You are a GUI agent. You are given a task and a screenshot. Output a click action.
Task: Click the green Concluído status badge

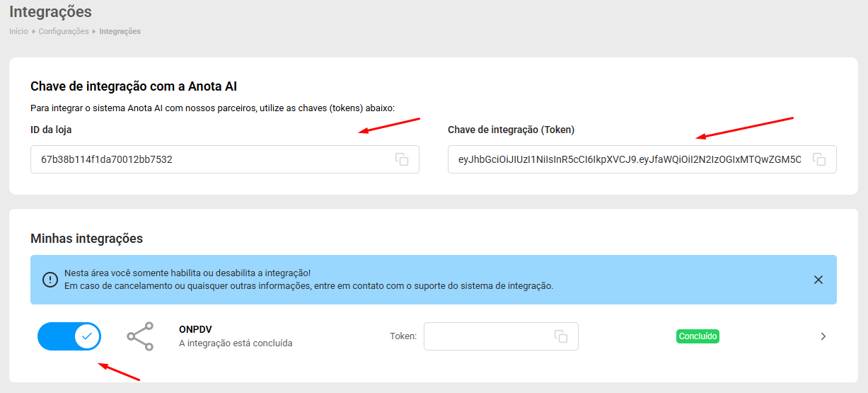click(x=698, y=336)
